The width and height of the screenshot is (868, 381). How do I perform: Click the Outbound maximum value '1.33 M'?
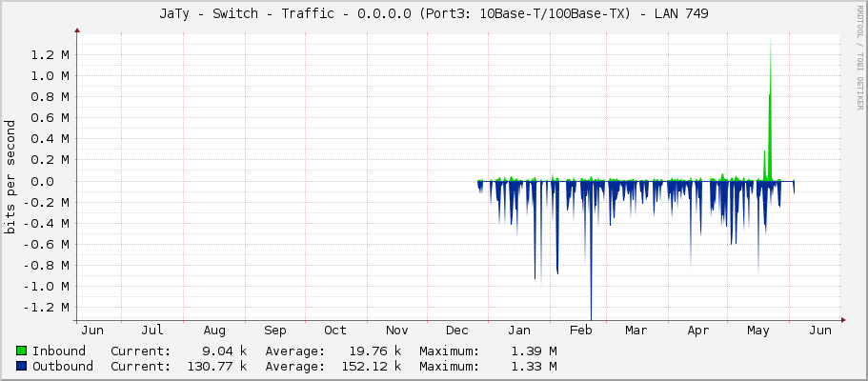coord(535,366)
